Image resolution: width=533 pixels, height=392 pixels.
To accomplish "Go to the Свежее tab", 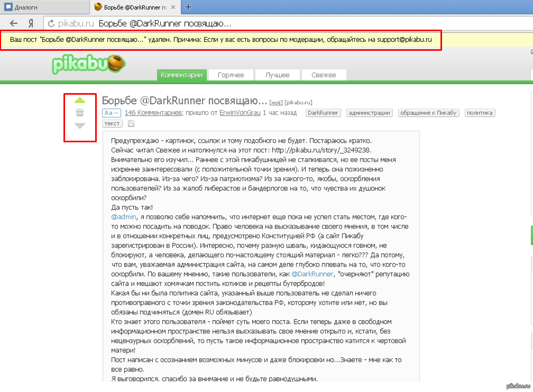I will (324, 75).
